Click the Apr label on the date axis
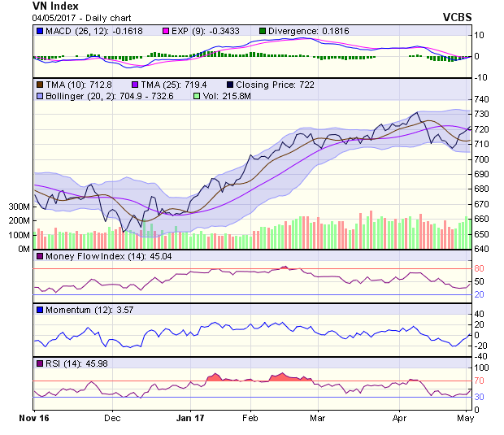 click(x=400, y=419)
